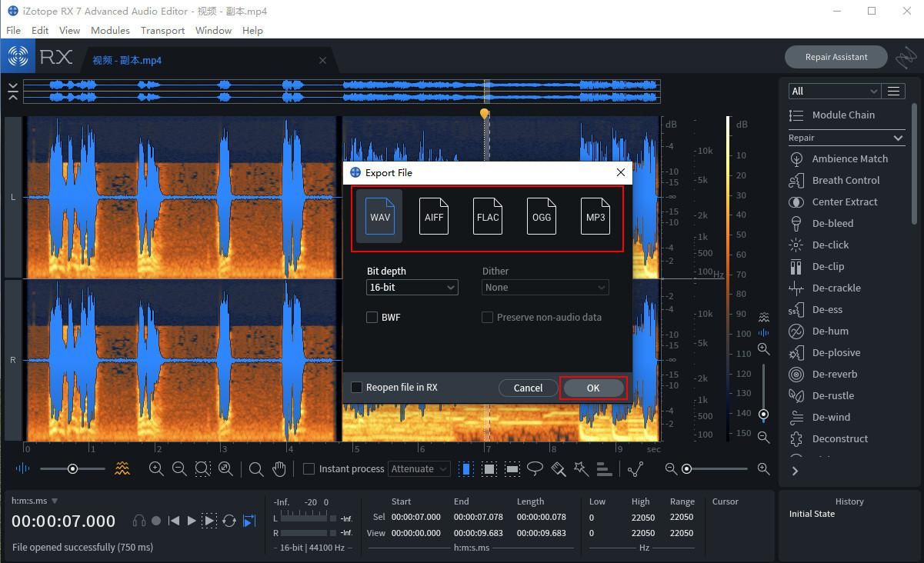Open the De-ess module
The height and width of the screenshot is (563, 924).
(x=816, y=309)
